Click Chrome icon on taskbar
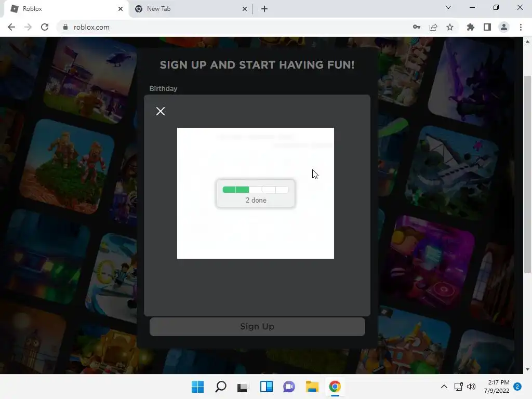 (335, 387)
